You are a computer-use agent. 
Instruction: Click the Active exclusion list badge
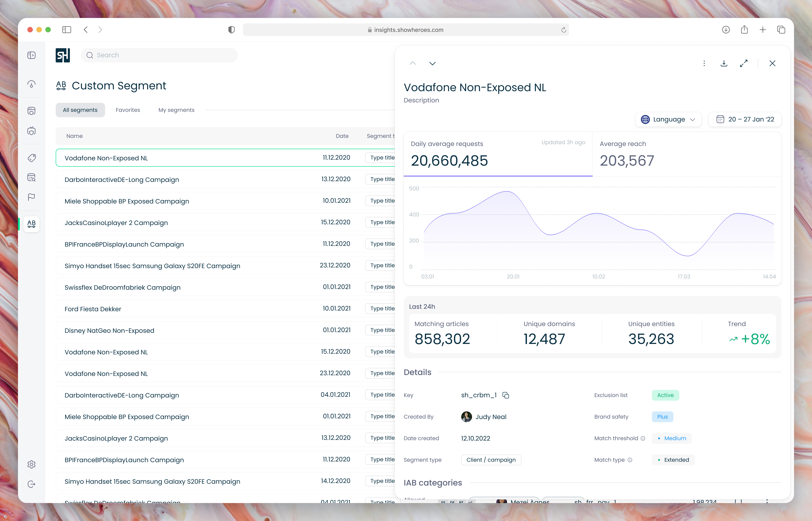click(x=665, y=395)
